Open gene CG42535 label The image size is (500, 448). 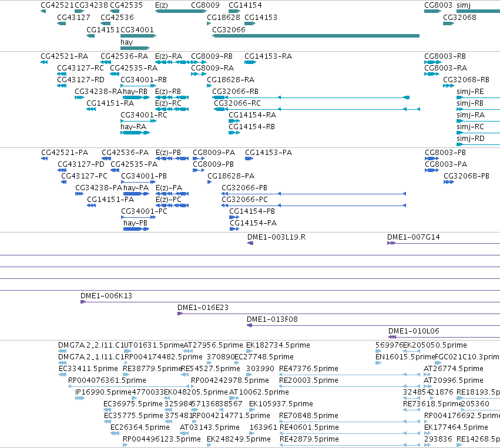click(126, 5)
